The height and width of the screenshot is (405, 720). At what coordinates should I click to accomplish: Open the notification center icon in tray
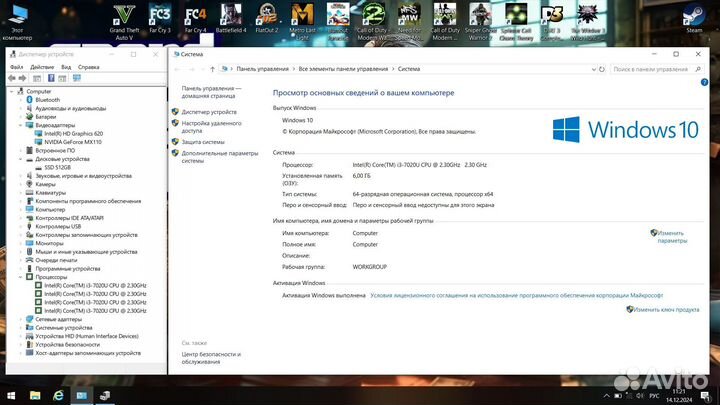(705, 395)
